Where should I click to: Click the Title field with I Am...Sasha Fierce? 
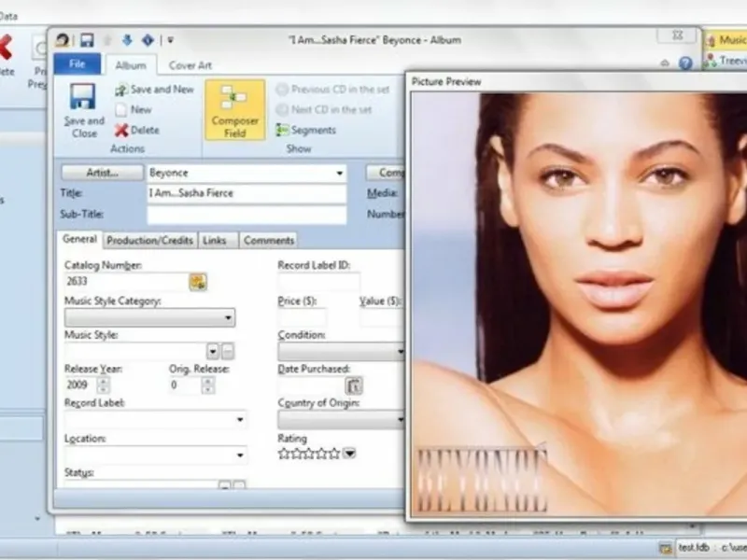247,193
